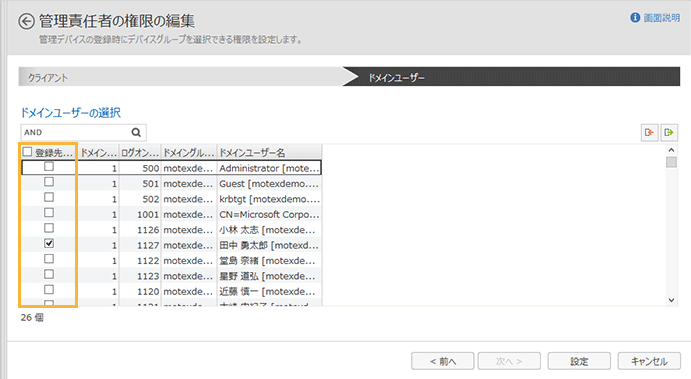Click the export icon with green arrow

669,132
